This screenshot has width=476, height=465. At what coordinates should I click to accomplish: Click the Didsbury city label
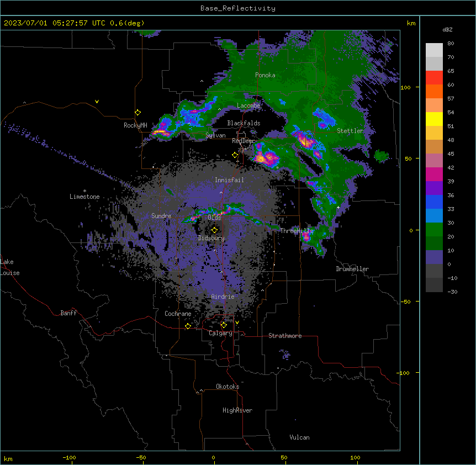[211, 238]
